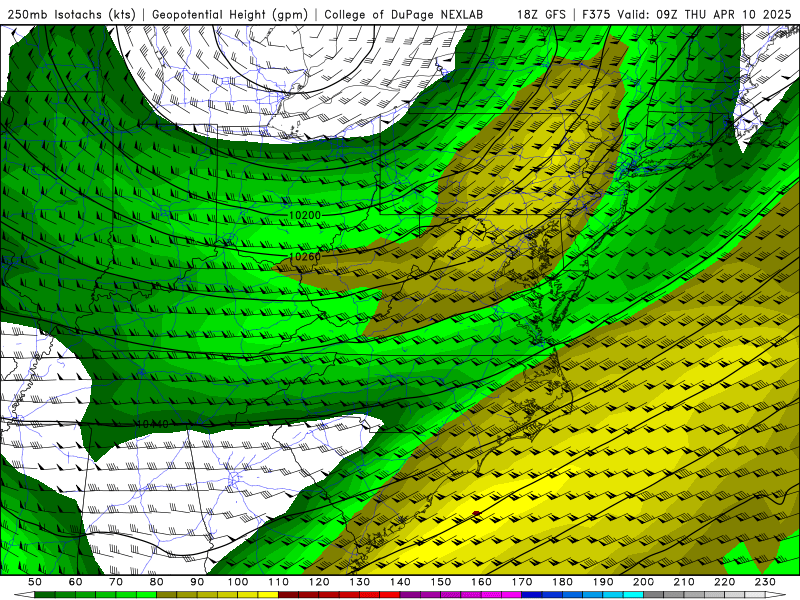
Task: Click the '18Z GFS' model run label
Action: pyautogui.click(x=541, y=14)
